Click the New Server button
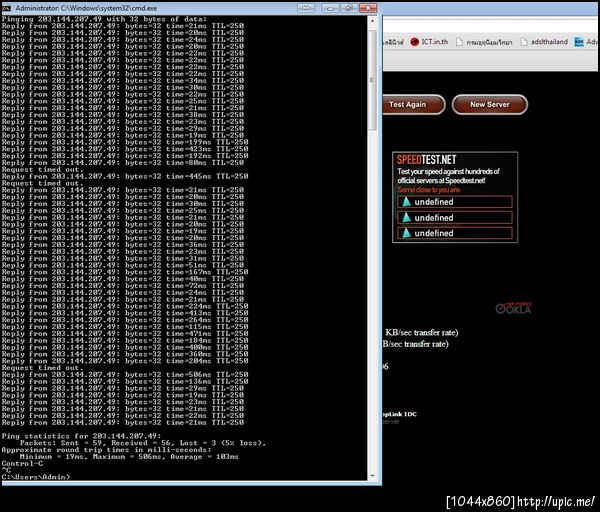Screen dimensions: 600x512 pyautogui.click(x=489, y=104)
